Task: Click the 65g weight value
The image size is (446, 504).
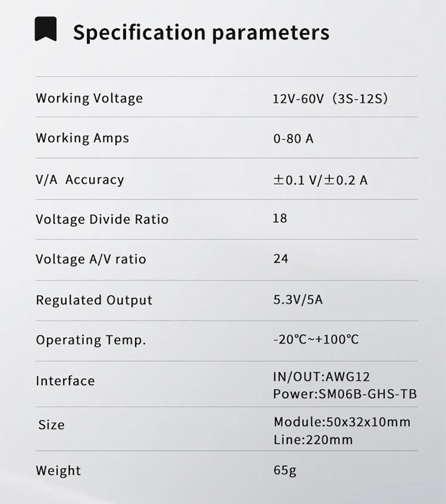Action: pos(285,471)
